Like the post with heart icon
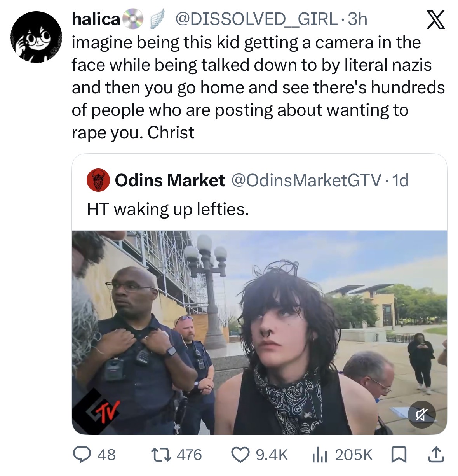This screenshot has width=458, height=476. (241, 455)
